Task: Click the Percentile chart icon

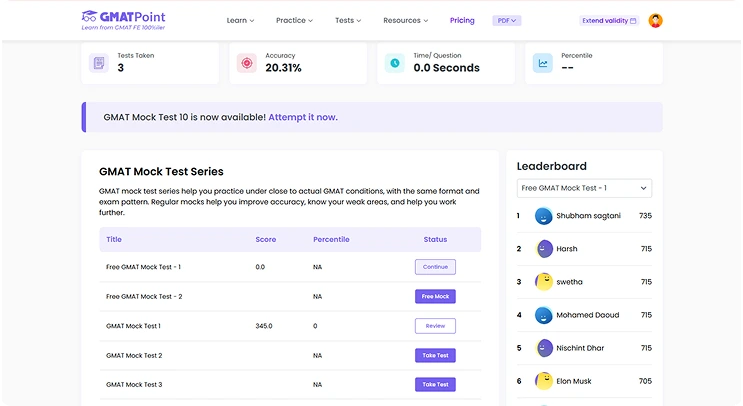Action: (542, 63)
